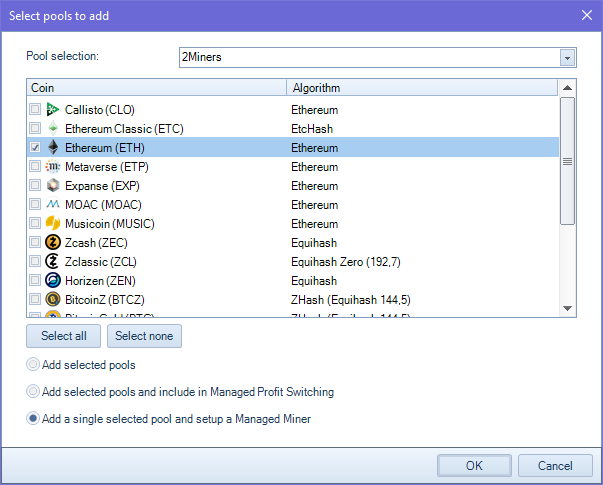Click the MOAC coin icon
The width and height of the screenshot is (603, 485).
[53, 204]
